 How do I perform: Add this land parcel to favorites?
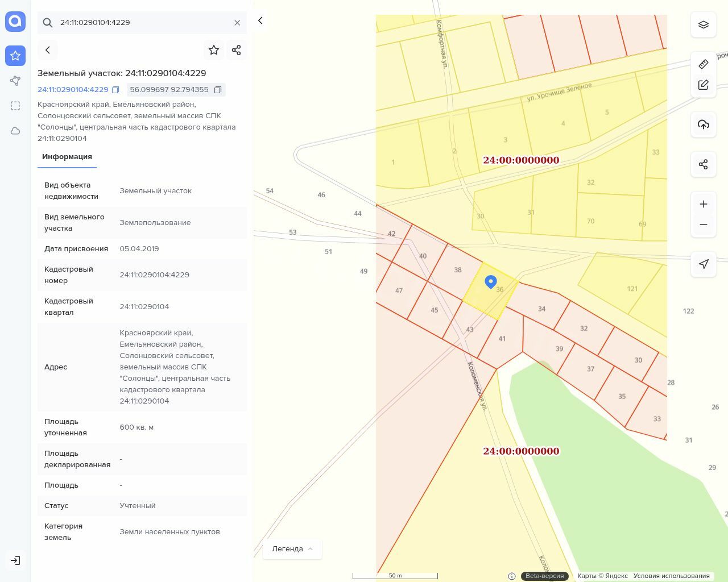(x=214, y=50)
